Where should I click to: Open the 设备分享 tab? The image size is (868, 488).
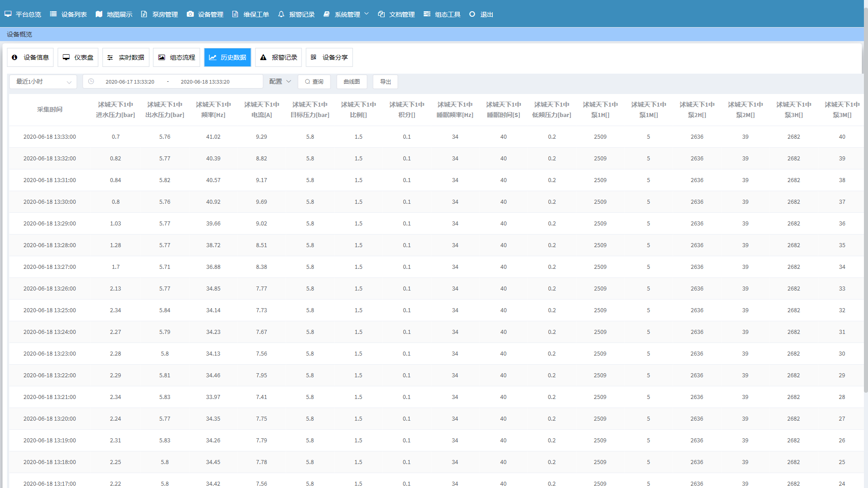click(329, 57)
